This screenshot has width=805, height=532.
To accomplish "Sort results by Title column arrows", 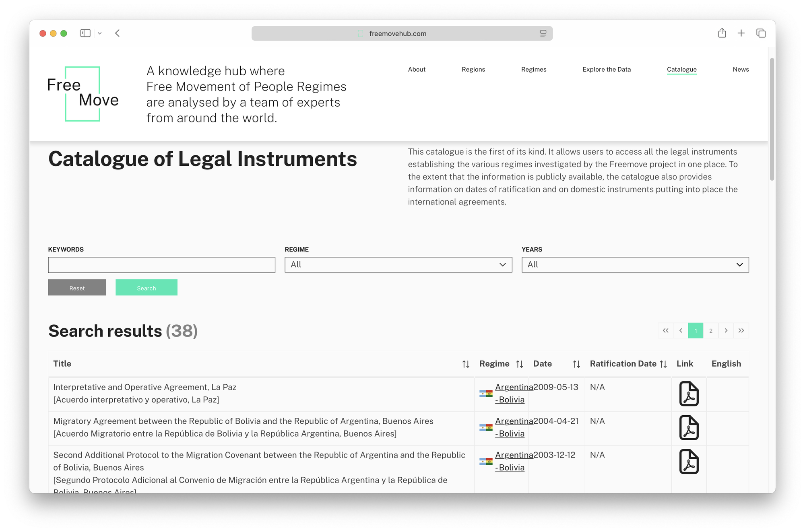I will pos(466,364).
